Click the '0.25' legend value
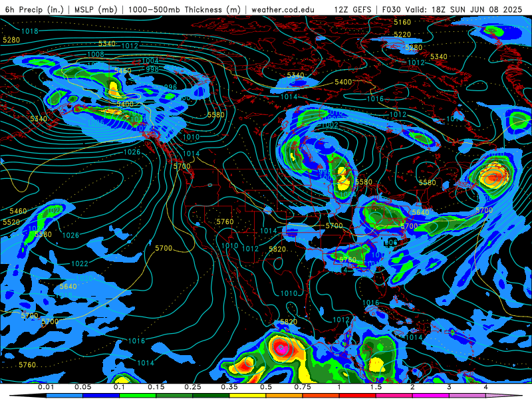 (x=193, y=387)
